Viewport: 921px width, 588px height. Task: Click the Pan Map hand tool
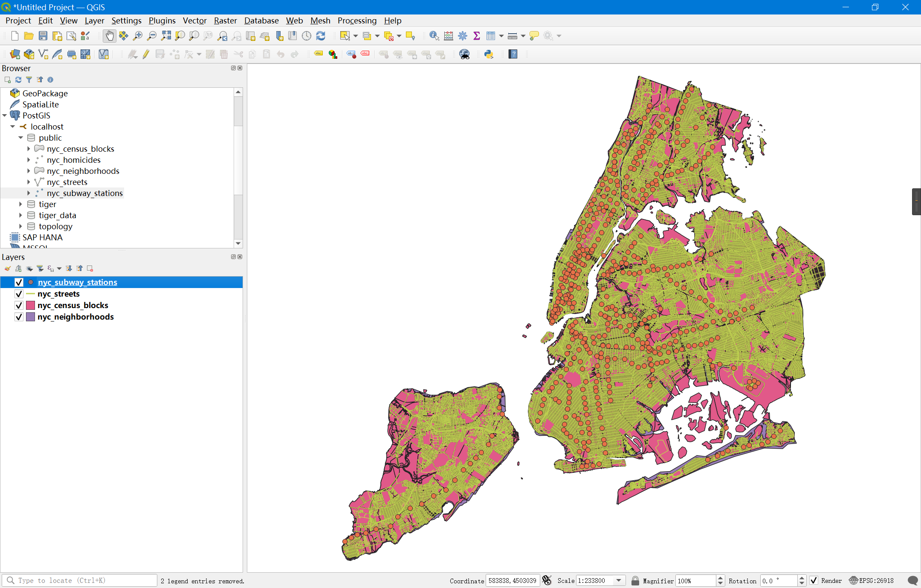click(110, 36)
